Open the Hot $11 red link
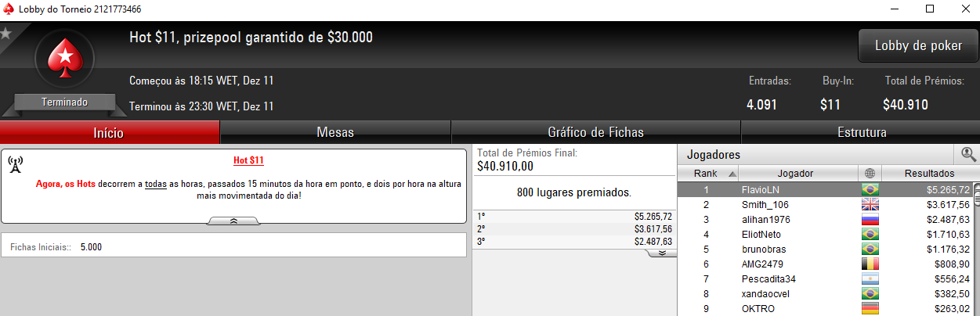This screenshot has height=316, width=980. click(x=249, y=161)
